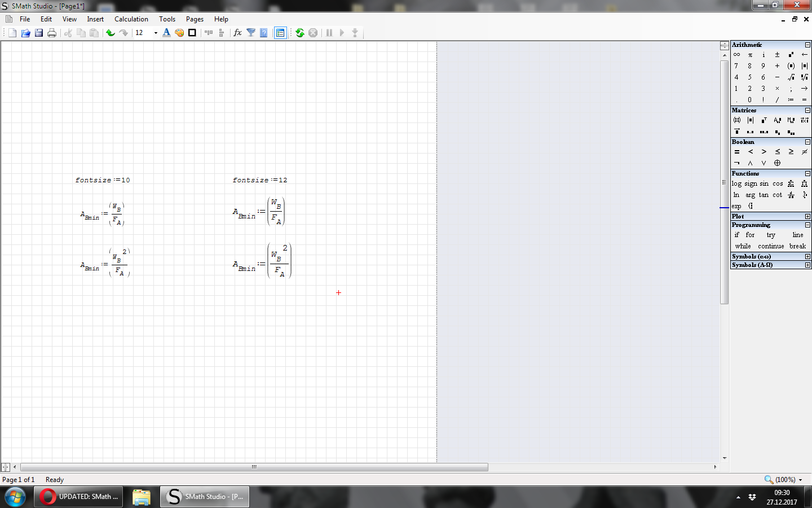
Task: Expand the Plot panel
Action: [807, 216]
